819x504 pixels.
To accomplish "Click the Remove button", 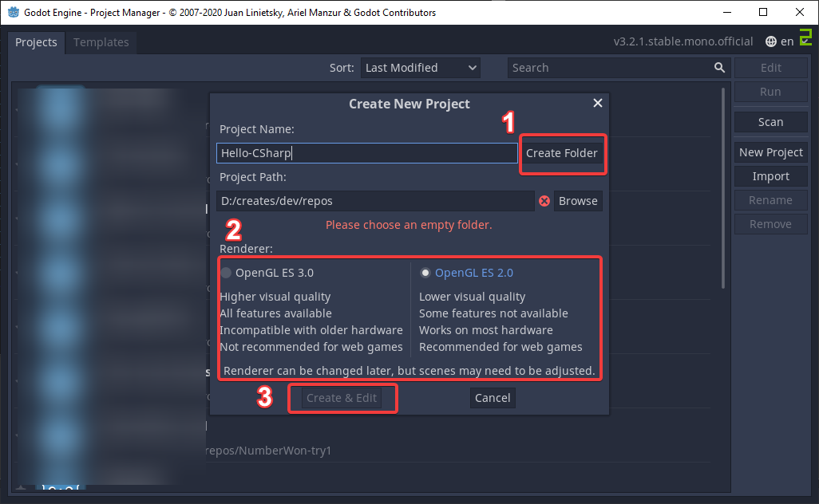I will point(770,224).
